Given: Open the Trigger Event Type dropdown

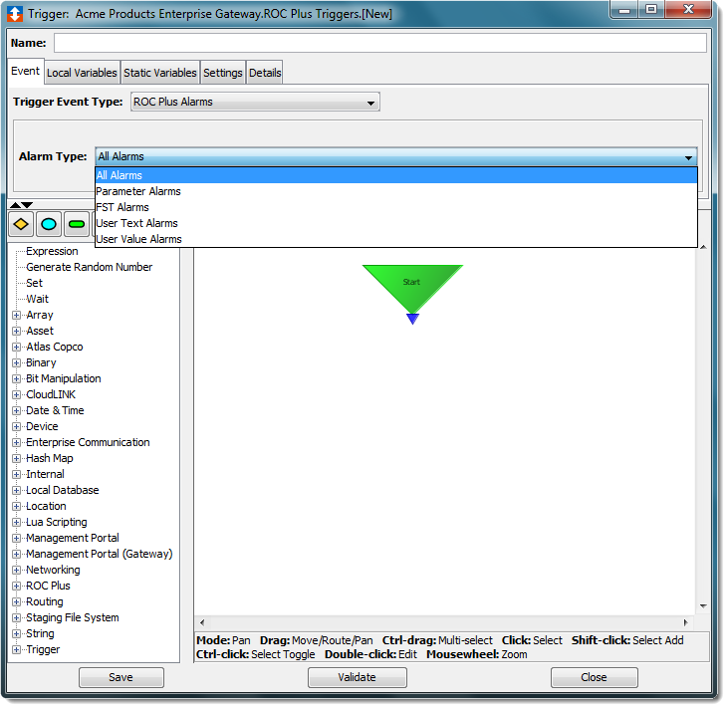Looking at the screenshot, I should pos(254,102).
